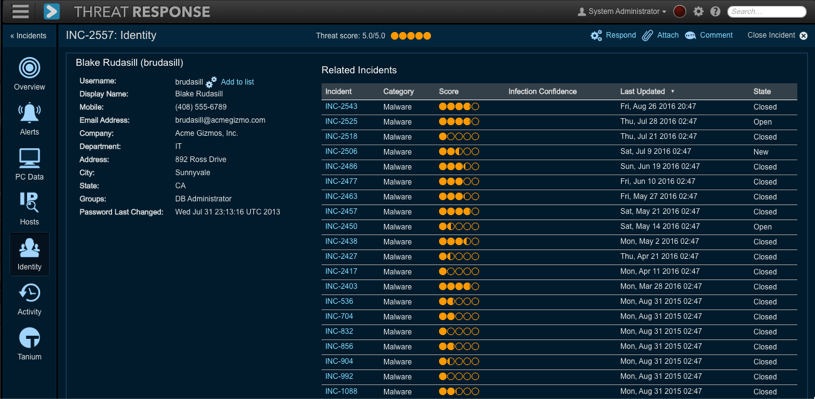Click 'Blake Rudasill (brudasill)' heading
Viewport: 815px width, 399px height.
[129, 63]
